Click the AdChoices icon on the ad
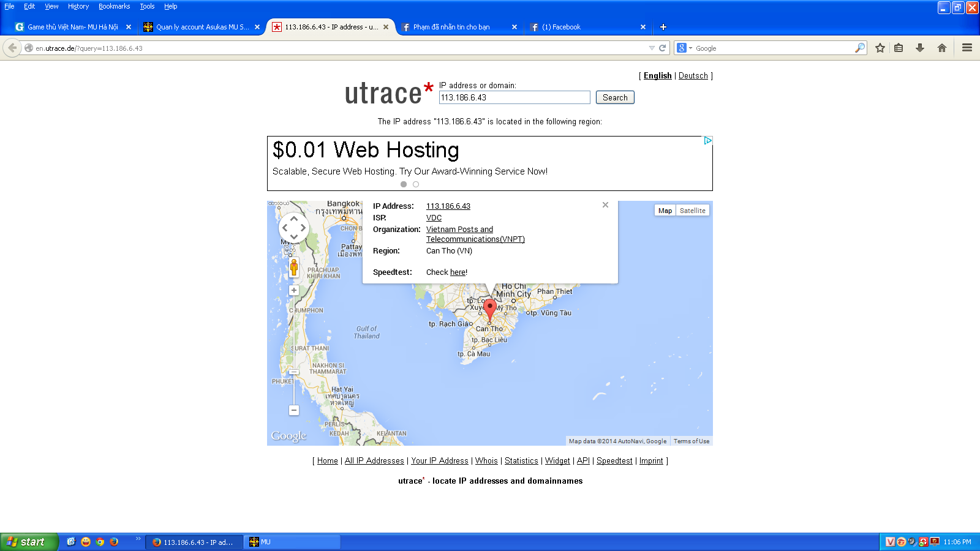 coord(707,141)
